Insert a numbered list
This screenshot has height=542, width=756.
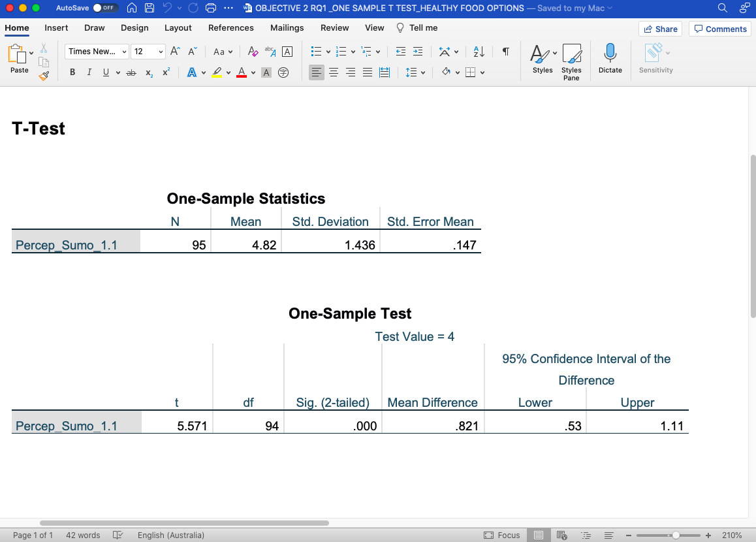pyautogui.click(x=341, y=51)
